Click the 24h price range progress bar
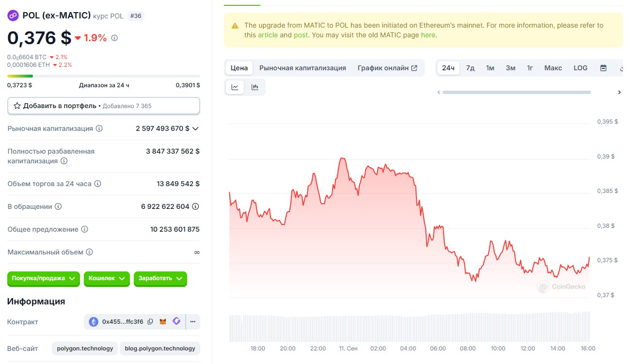Viewport: 638px width, 364px height. (104, 76)
